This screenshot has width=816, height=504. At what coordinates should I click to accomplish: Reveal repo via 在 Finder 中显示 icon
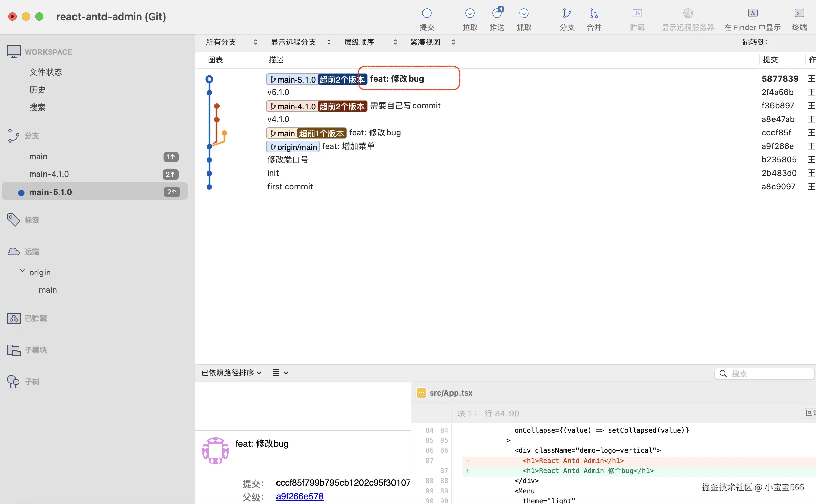pos(752,19)
